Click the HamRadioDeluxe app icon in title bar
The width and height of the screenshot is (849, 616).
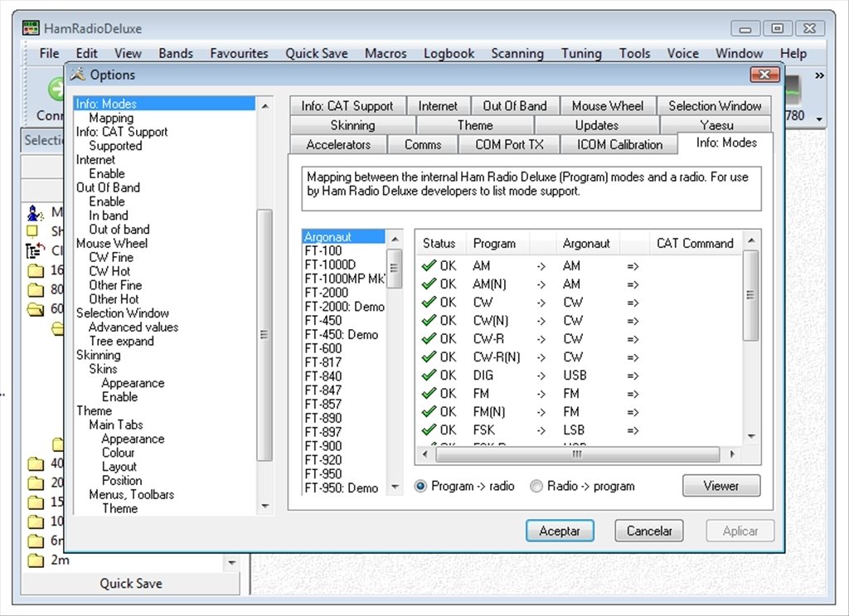click(31, 28)
